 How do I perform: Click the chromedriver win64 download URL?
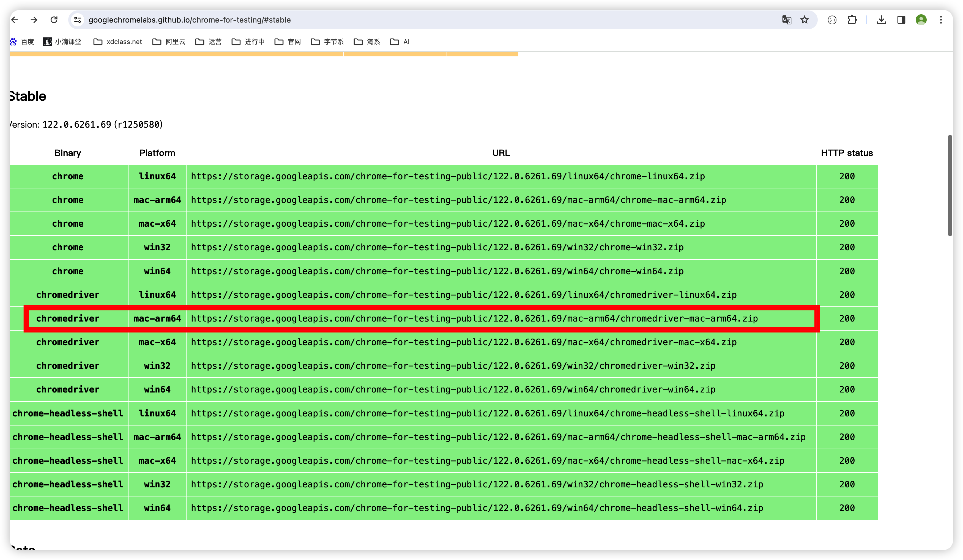coord(453,389)
